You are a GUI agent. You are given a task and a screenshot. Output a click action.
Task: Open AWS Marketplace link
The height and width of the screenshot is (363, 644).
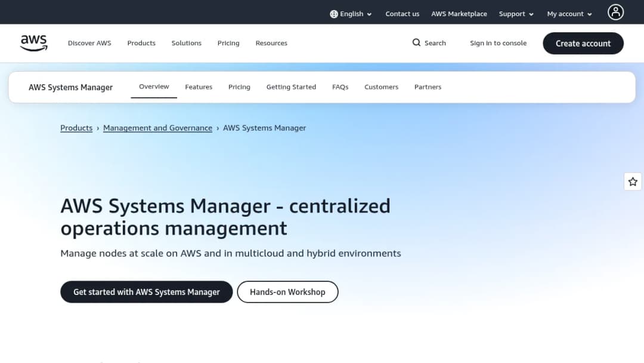click(x=459, y=14)
